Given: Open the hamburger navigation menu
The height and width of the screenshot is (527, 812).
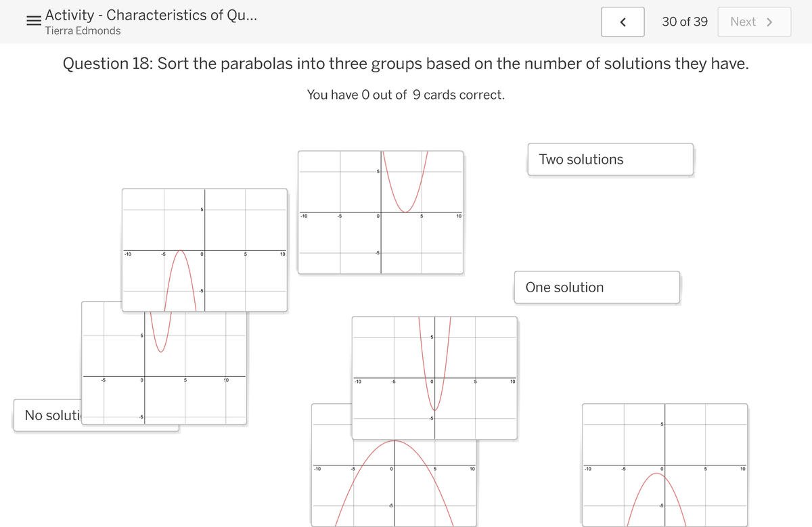Looking at the screenshot, I should [32, 20].
